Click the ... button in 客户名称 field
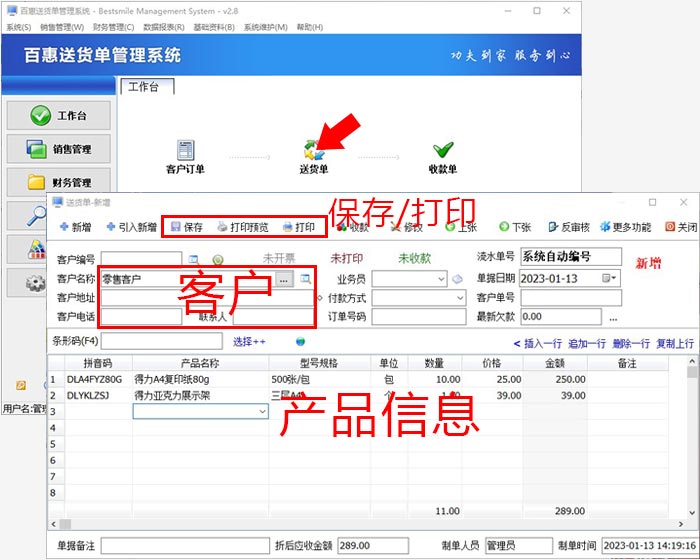The width and height of the screenshot is (700, 560). pos(284,280)
